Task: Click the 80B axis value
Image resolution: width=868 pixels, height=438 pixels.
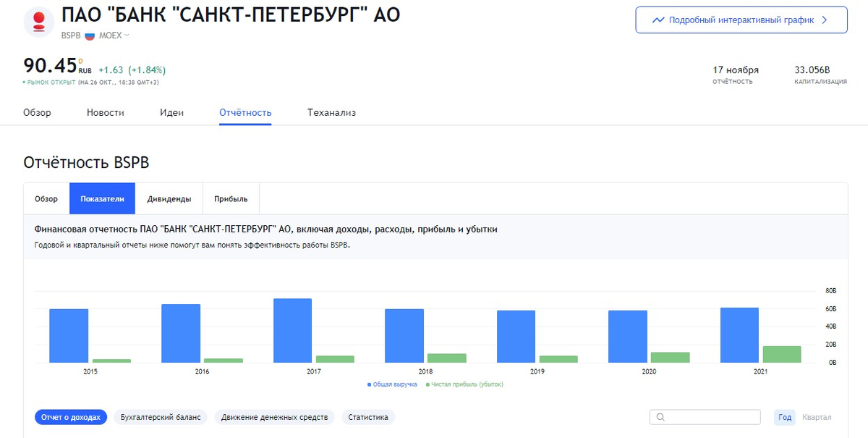Action: [x=830, y=291]
